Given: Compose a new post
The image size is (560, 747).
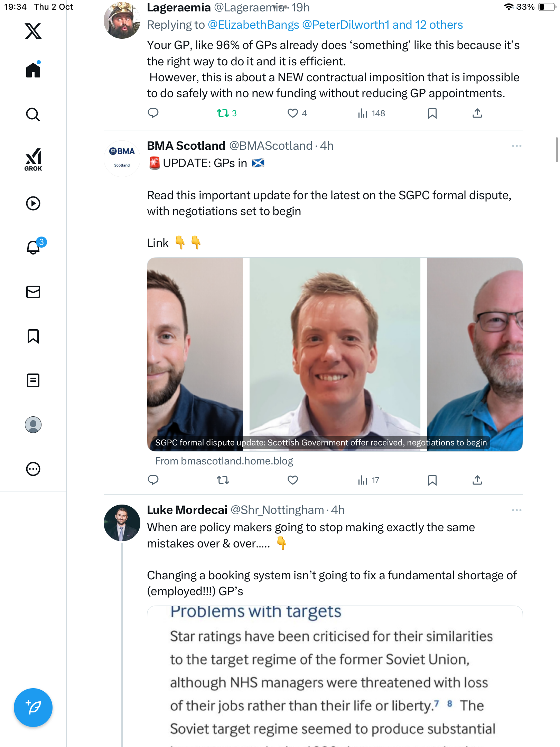Looking at the screenshot, I should (33, 707).
